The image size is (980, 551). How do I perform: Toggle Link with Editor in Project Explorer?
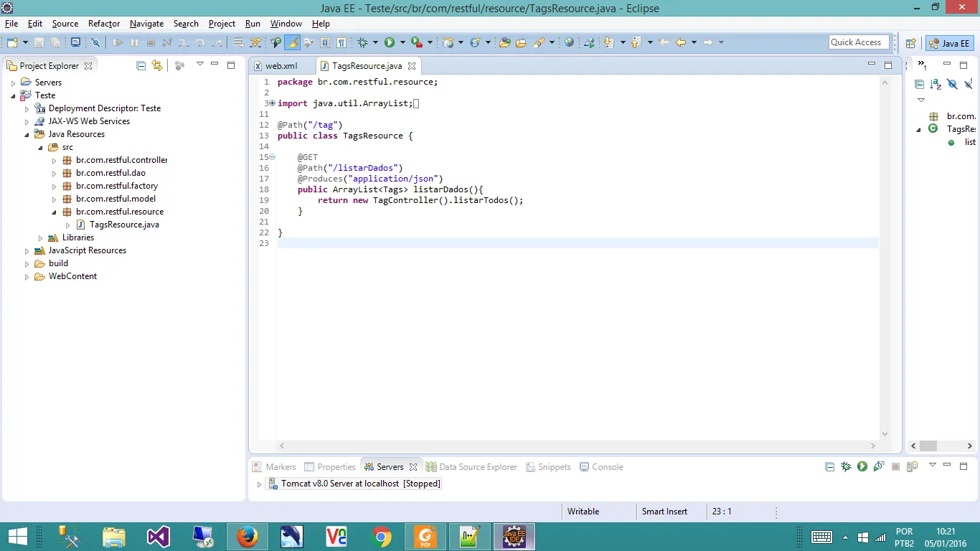click(x=157, y=65)
